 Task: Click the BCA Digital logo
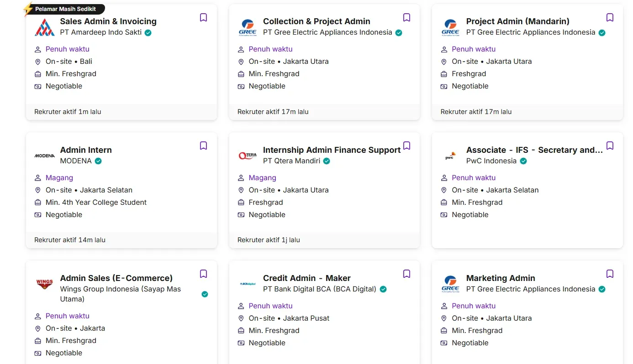pyautogui.click(x=248, y=284)
